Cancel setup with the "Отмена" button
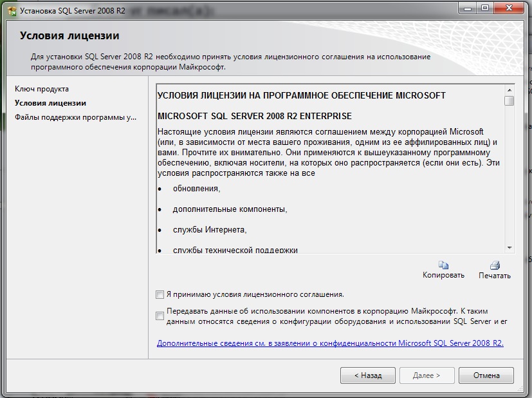The image size is (532, 398). [x=486, y=375]
